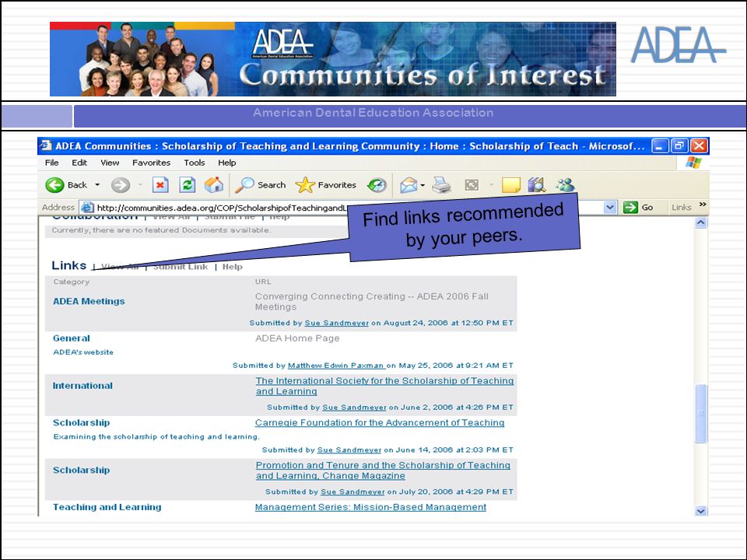Open the History clock icon
Image resolution: width=747 pixels, height=560 pixels.
377,185
